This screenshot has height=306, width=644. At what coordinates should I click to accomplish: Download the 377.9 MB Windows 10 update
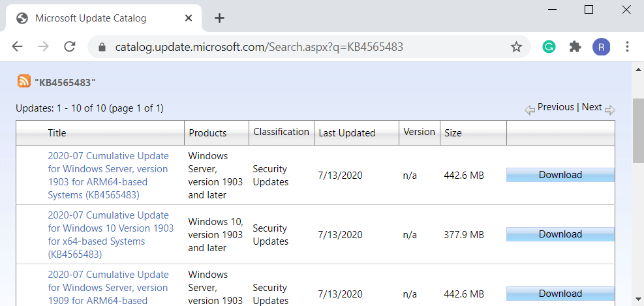[x=560, y=234]
